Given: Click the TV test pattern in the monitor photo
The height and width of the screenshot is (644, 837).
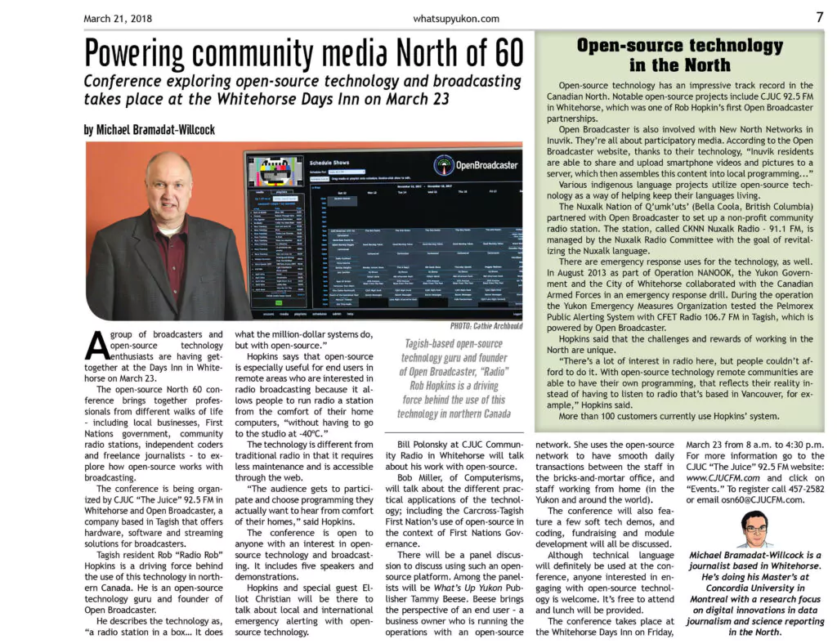Looking at the screenshot, I should pyautogui.click(x=276, y=172).
